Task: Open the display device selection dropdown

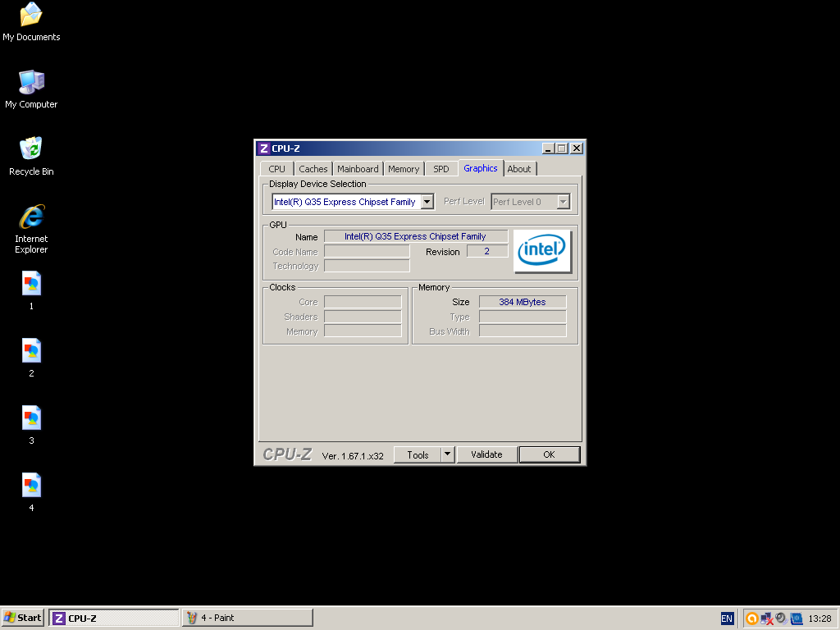Action: coord(427,202)
